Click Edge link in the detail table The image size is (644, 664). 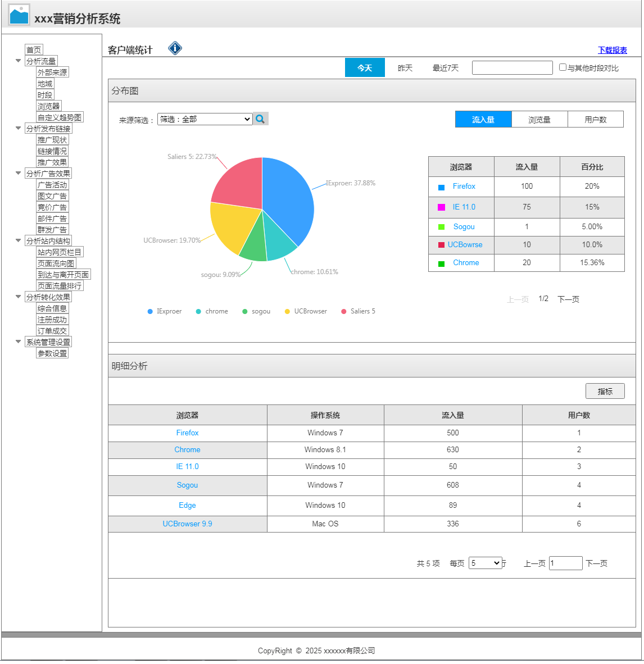(x=187, y=505)
